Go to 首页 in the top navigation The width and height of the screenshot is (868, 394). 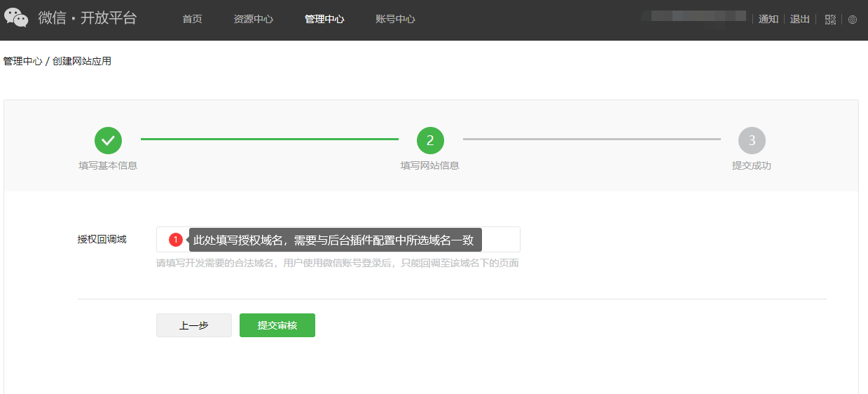point(192,20)
